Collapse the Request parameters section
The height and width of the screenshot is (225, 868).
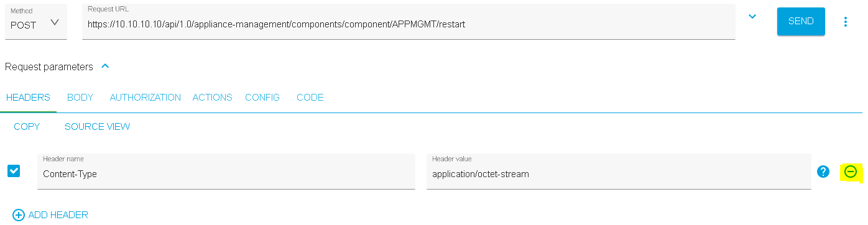point(105,67)
